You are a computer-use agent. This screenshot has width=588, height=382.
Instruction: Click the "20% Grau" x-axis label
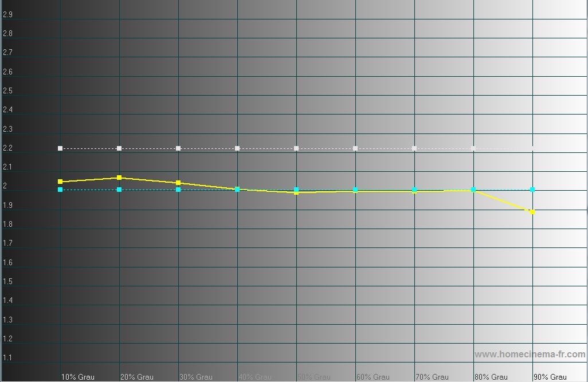coord(136,377)
